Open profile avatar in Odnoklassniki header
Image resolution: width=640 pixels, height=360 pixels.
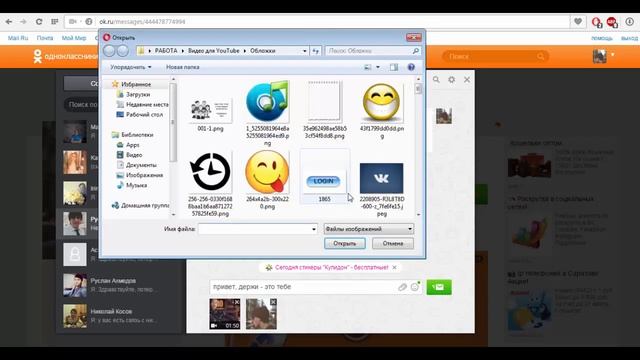coord(599,56)
